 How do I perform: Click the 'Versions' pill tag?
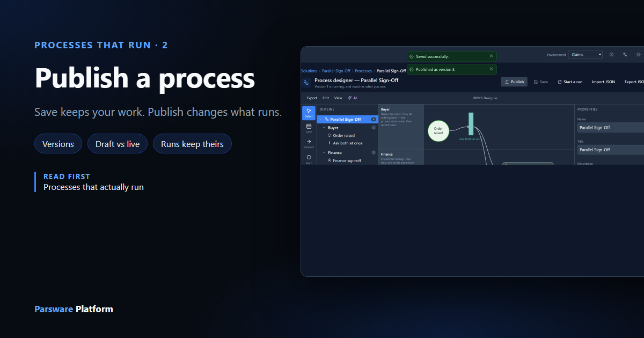tap(58, 144)
